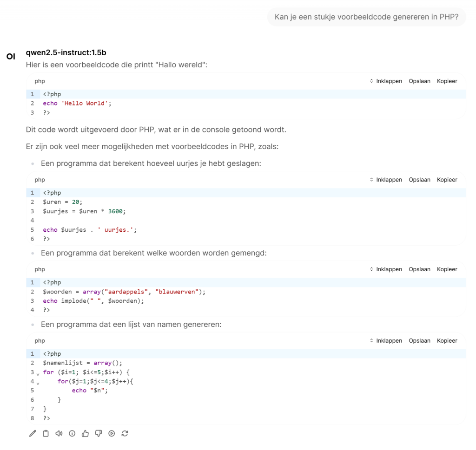This screenshot has width=476, height=450.
Task: Click the OI model avatar icon
Action: (x=11, y=57)
